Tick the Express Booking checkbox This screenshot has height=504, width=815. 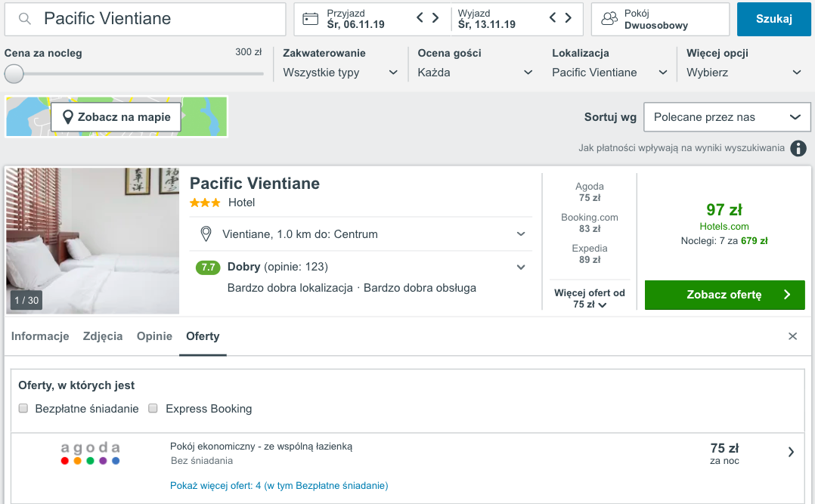(x=153, y=409)
